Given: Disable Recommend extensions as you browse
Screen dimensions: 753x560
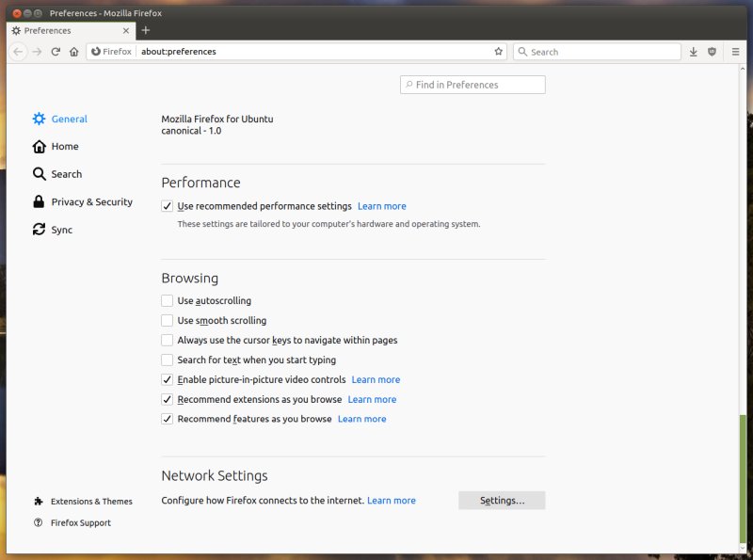Looking at the screenshot, I should (167, 399).
